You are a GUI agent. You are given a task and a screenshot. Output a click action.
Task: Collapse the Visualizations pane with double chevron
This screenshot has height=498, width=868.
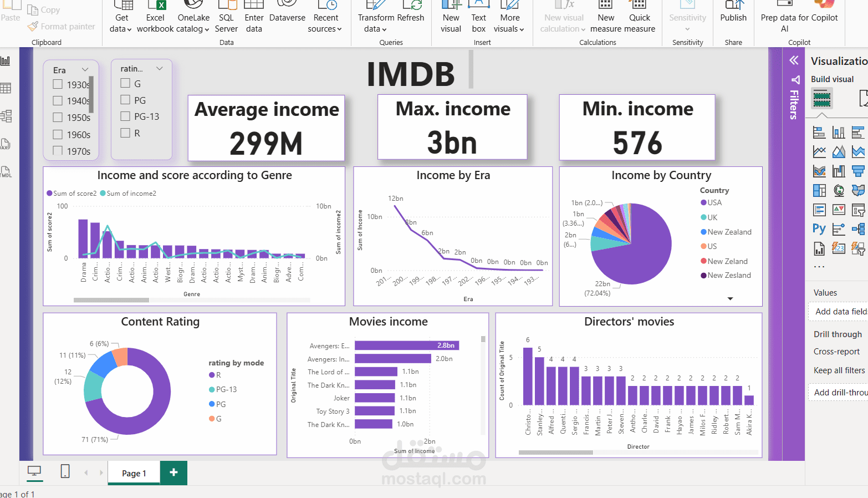pos(794,60)
